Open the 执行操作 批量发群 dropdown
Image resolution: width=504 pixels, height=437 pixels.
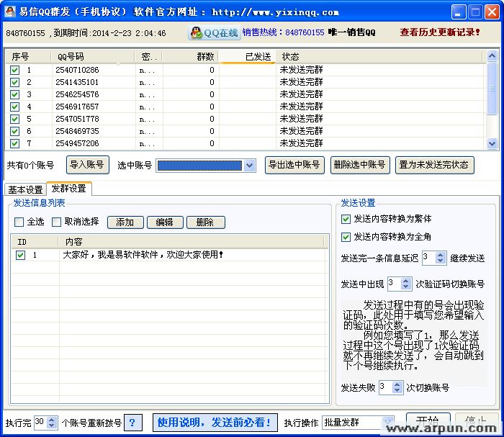point(388,422)
